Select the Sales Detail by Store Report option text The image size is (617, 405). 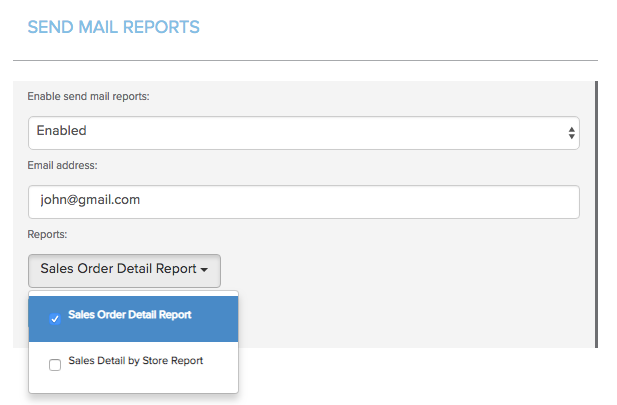point(136,361)
